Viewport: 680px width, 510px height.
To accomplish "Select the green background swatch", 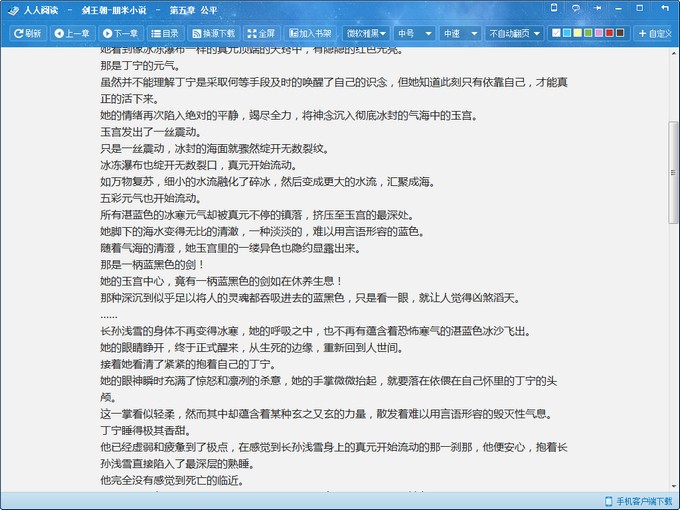I will click(588, 33).
